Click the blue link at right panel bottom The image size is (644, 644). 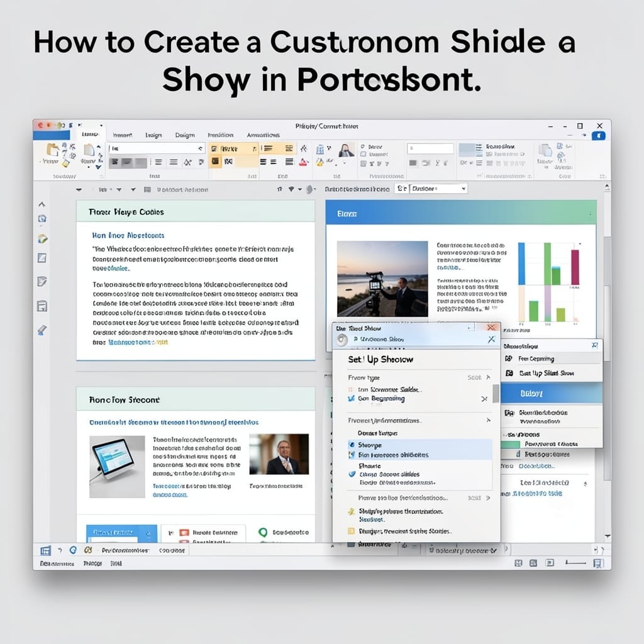(x=537, y=493)
